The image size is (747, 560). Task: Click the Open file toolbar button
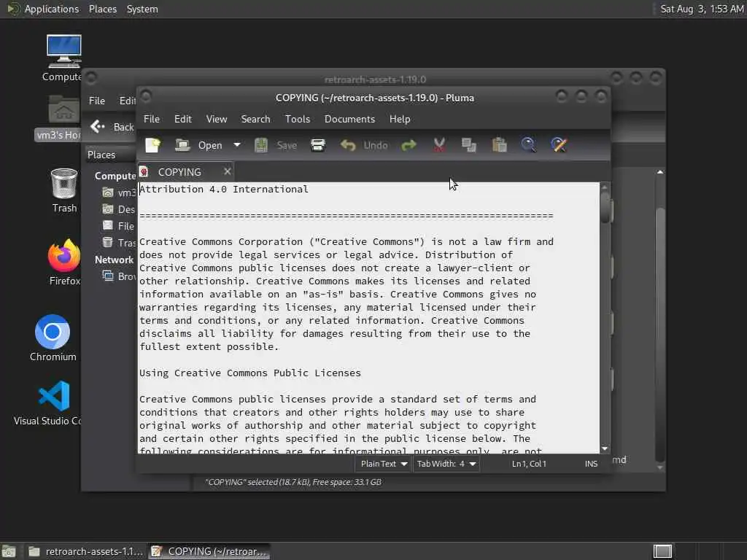point(198,145)
